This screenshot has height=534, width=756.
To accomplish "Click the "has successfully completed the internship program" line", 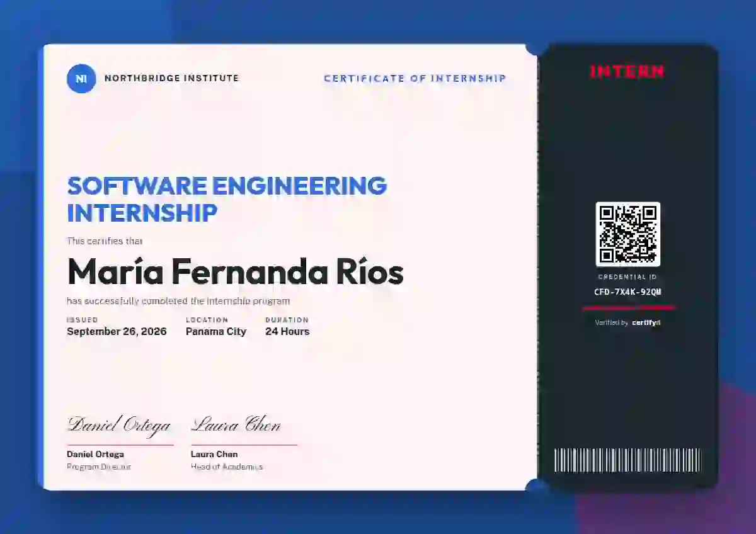I will point(178,301).
